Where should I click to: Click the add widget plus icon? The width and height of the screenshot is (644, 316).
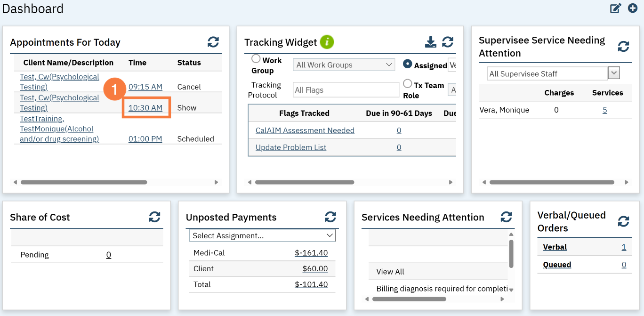point(633,8)
